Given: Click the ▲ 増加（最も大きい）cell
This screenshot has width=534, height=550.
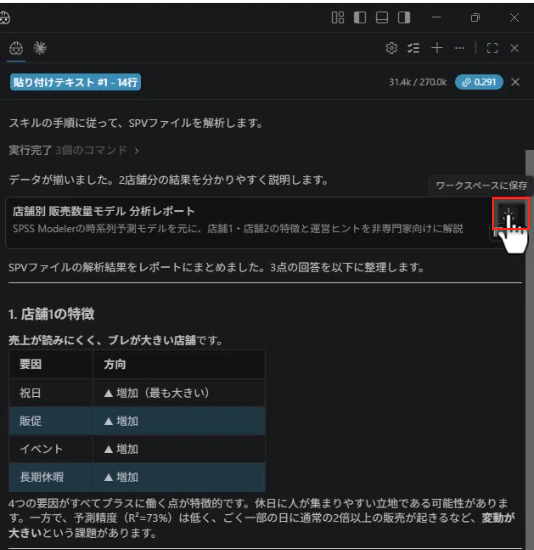Looking at the screenshot, I should point(179,393).
